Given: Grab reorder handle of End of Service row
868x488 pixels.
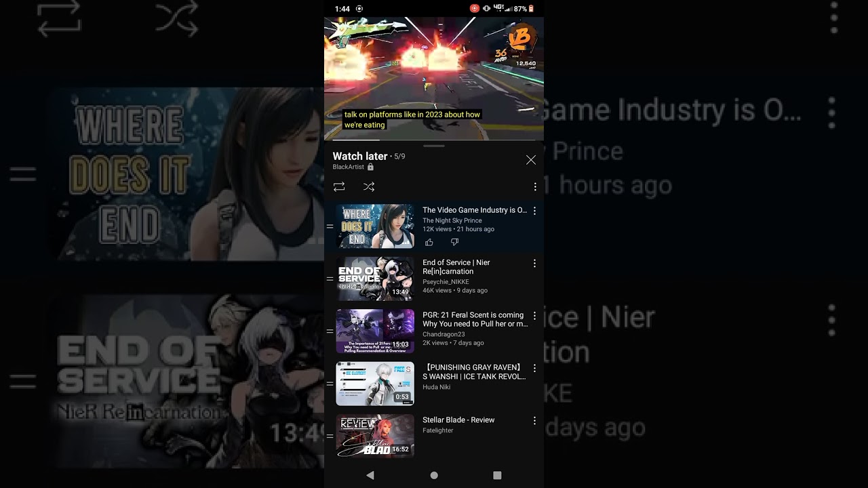Looking at the screenshot, I should pyautogui.click(x=330, y=279).
